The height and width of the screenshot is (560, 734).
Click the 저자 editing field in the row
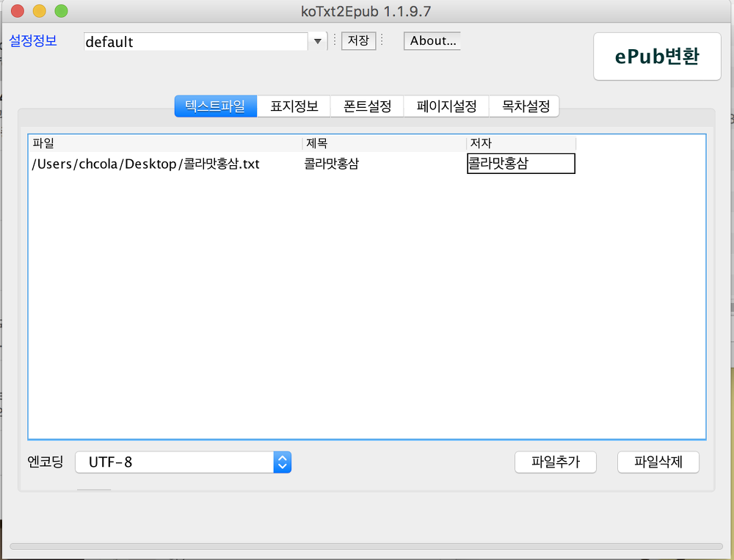(520, 164)
